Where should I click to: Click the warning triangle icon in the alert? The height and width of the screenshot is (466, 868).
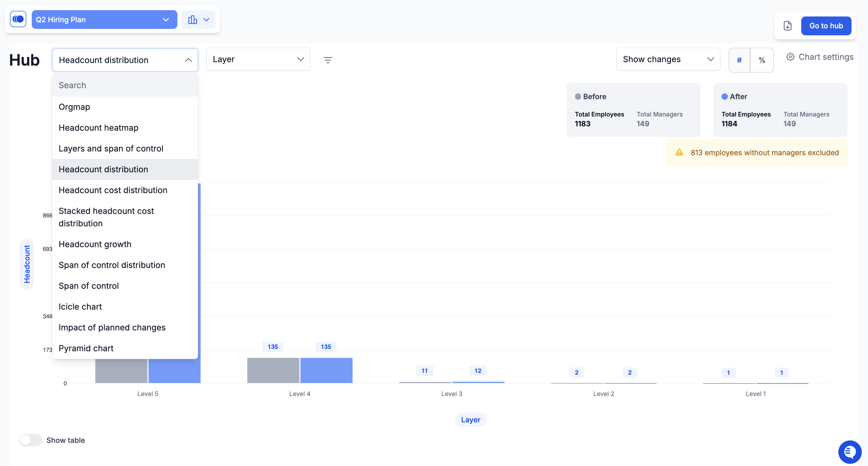(679, 152)
